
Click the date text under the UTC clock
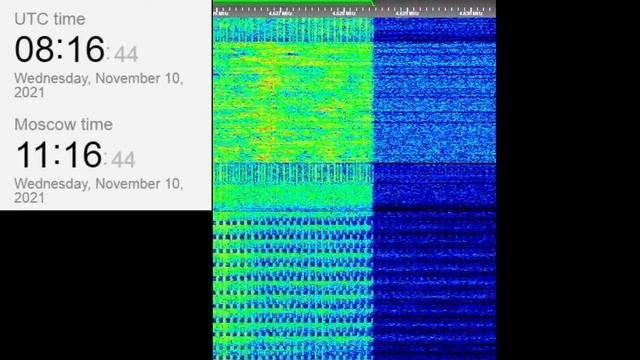[x=99, y=85]
